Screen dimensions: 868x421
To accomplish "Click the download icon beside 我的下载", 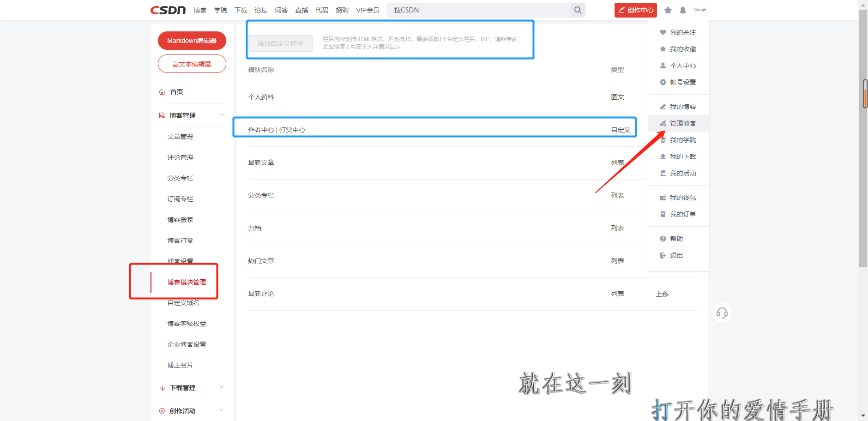I will click(663, 156).
